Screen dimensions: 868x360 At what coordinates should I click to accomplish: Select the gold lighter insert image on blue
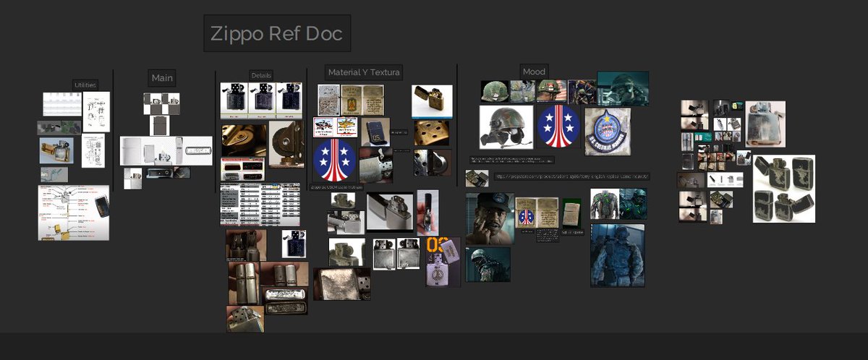(x=56, y=150)
